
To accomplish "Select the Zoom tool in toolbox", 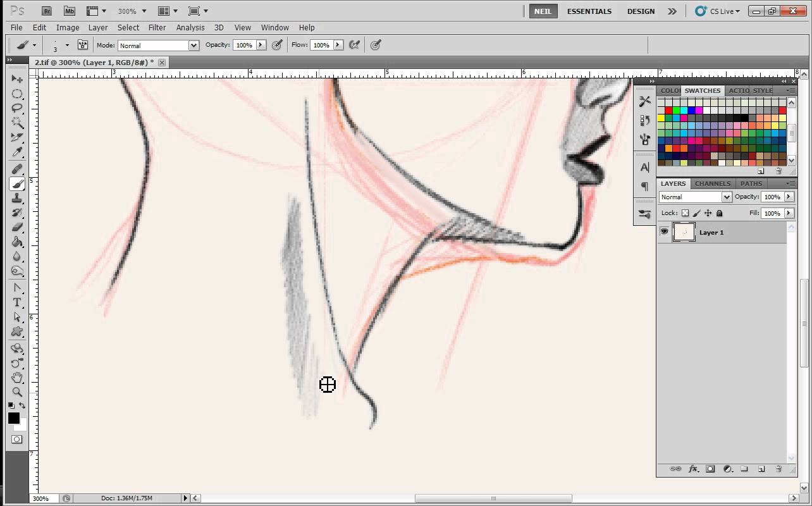I will [x=17, y=392].
